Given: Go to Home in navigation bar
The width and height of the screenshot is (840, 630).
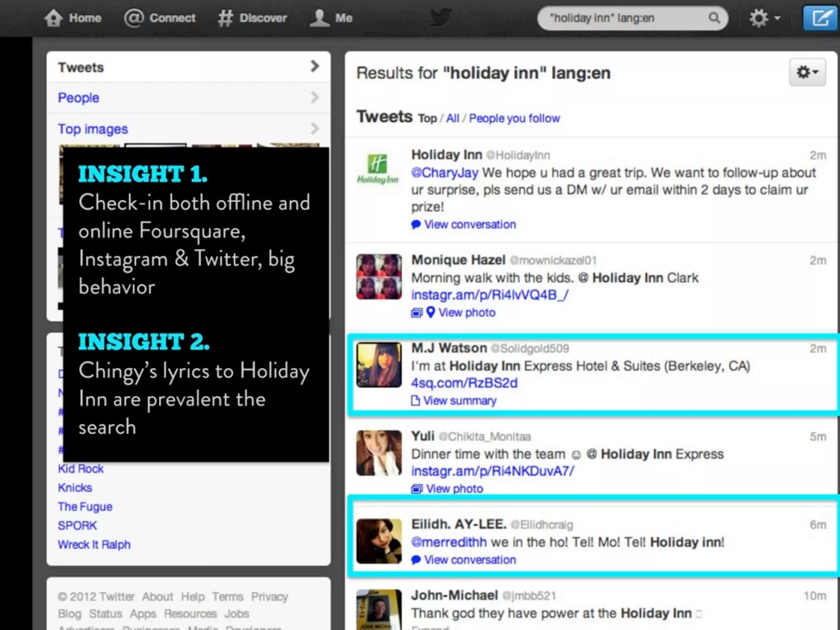Looking at the screenshot, I should click(73, 18).
